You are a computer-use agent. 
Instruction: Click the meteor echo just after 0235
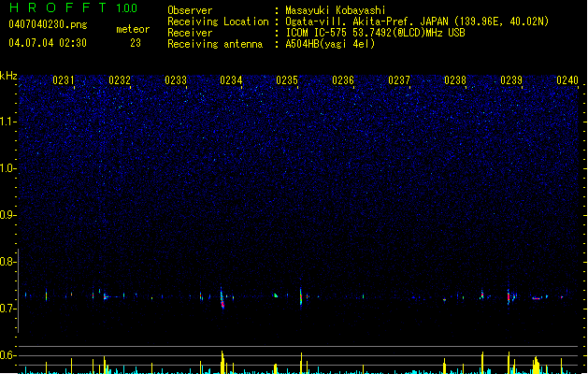click(301, 296)
